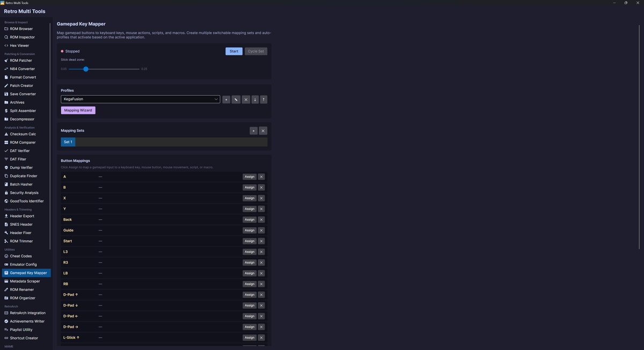Screen dimensions: 644x350
Task: Open ROM Inspector tool
Action: pyautogui.click(x=26, y=38)
